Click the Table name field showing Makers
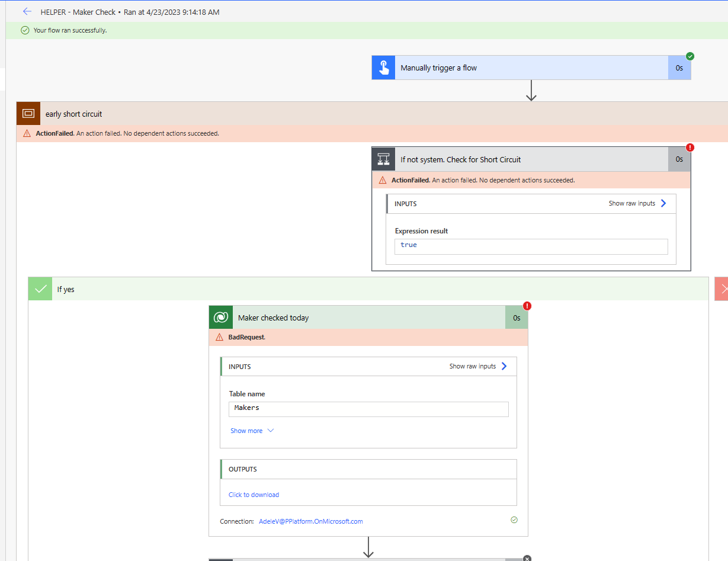728x561 pixels. 368,409
